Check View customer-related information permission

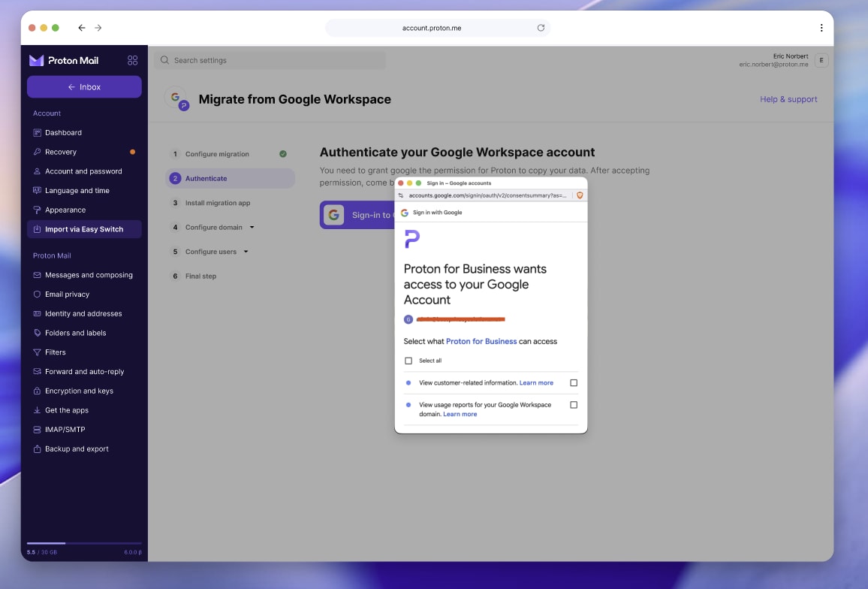click(x=574, y=383)
